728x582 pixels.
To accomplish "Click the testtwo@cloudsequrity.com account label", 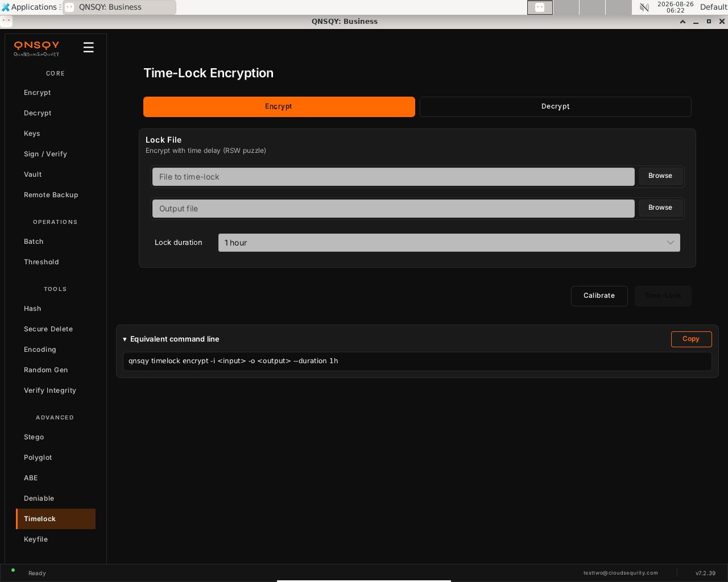I will coord(621,573).
